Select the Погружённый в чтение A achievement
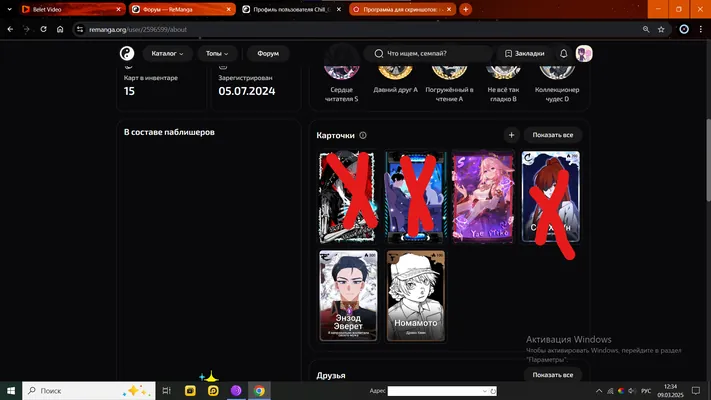Image resolution: width=711 pixels, height=400 pixels. [x=449, y=84]
